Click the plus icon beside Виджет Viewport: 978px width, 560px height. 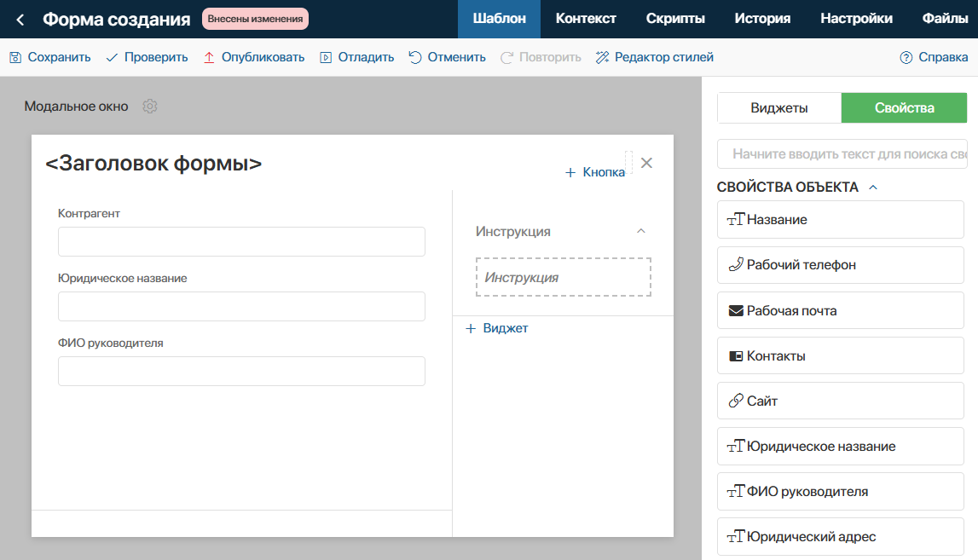point(471,328)
